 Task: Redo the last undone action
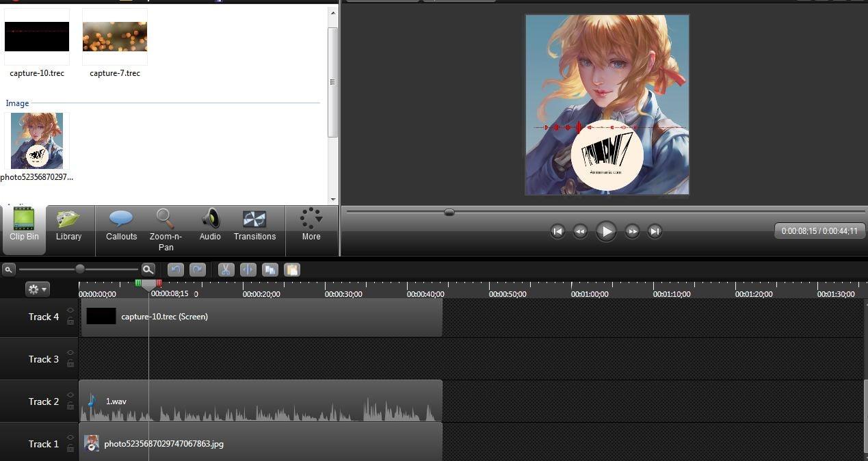click(198, 269)
